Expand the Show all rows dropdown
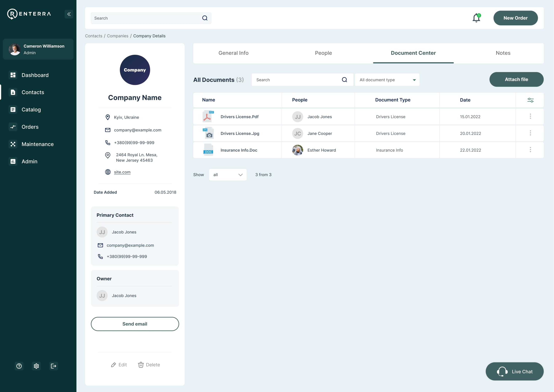Screen dimensions: 554x392 (228, 174)
